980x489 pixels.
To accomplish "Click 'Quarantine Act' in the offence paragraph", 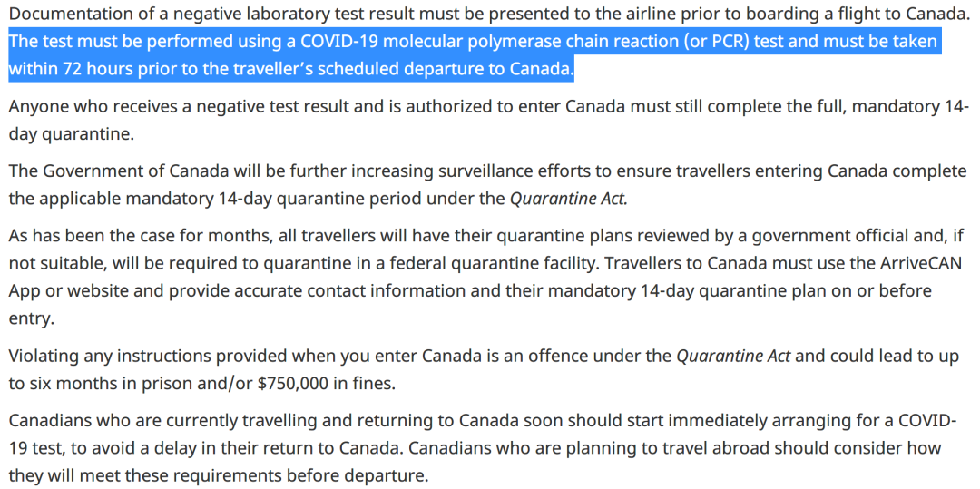I will (x=734, y=357).
